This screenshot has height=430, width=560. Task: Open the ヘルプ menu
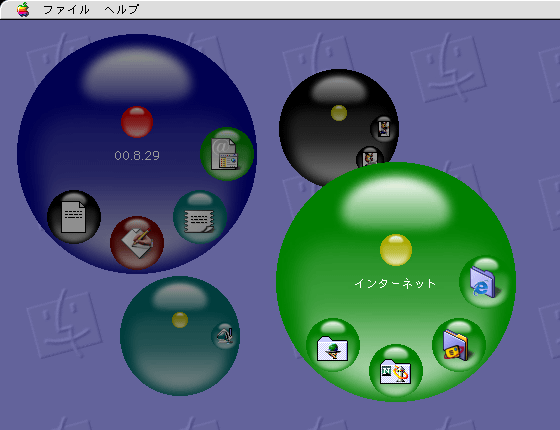tap(122, 10)
